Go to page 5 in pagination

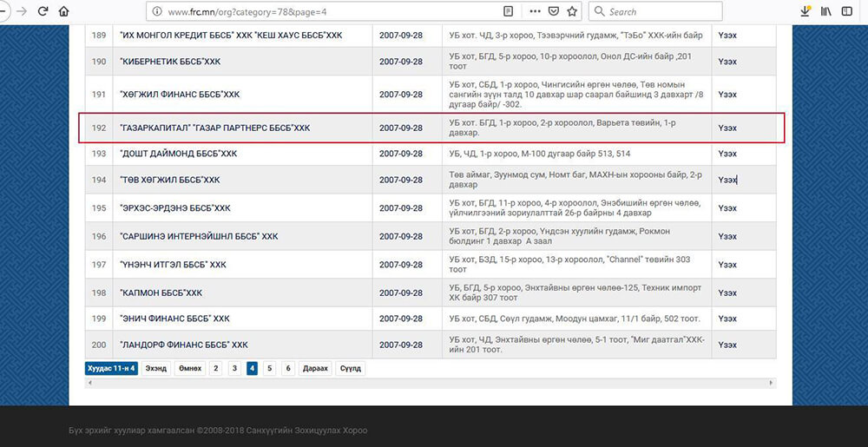click(x=270, y=368)
